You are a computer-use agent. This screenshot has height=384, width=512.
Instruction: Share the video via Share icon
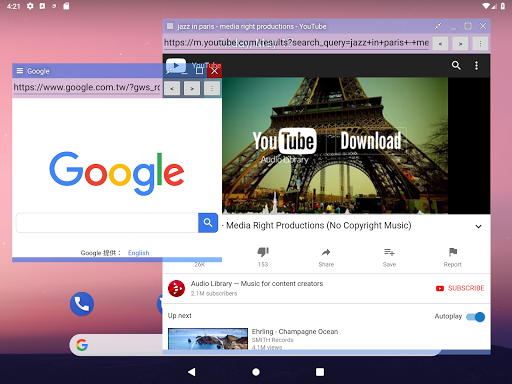(326, 252)
